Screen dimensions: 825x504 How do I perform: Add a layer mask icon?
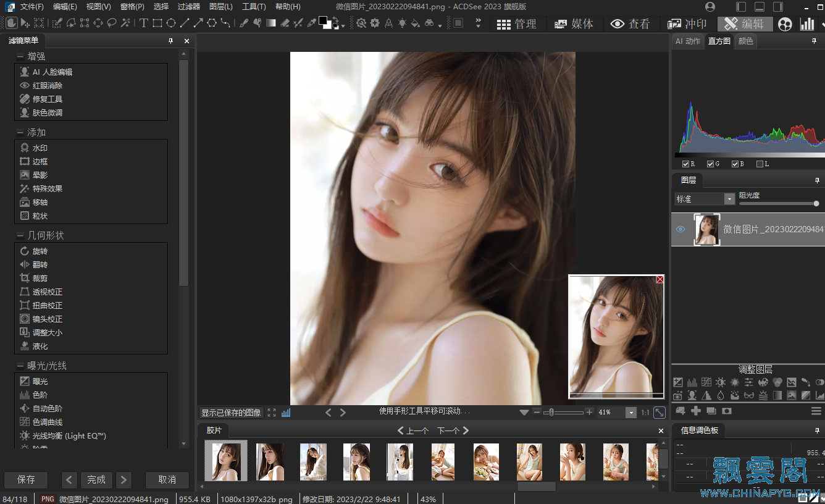tap(727, 411)
